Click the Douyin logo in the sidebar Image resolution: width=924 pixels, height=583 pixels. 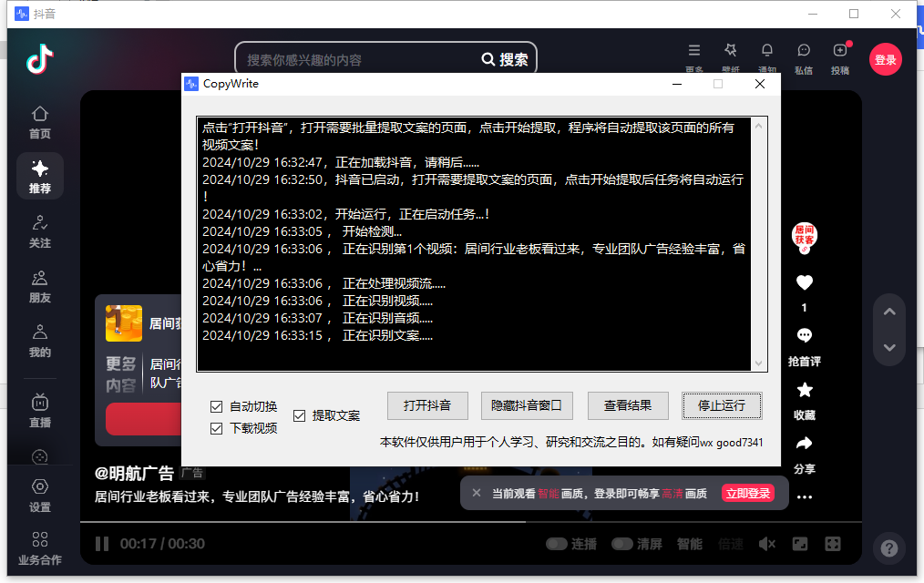click(x=40, y=59)
